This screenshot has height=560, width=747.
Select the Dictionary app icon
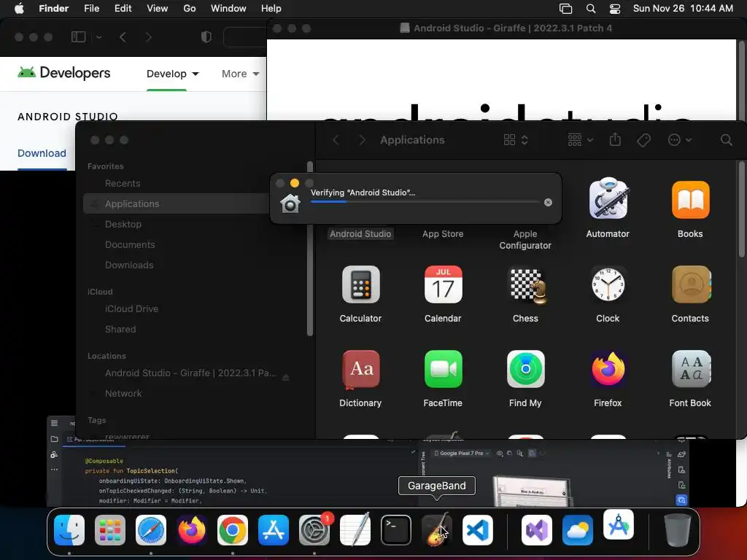click(x=360, y=369)
